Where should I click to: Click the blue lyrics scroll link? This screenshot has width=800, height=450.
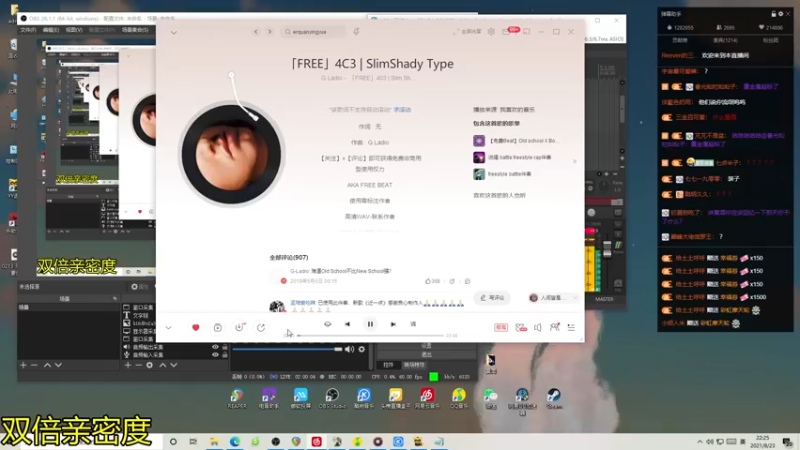coord(402,110)
